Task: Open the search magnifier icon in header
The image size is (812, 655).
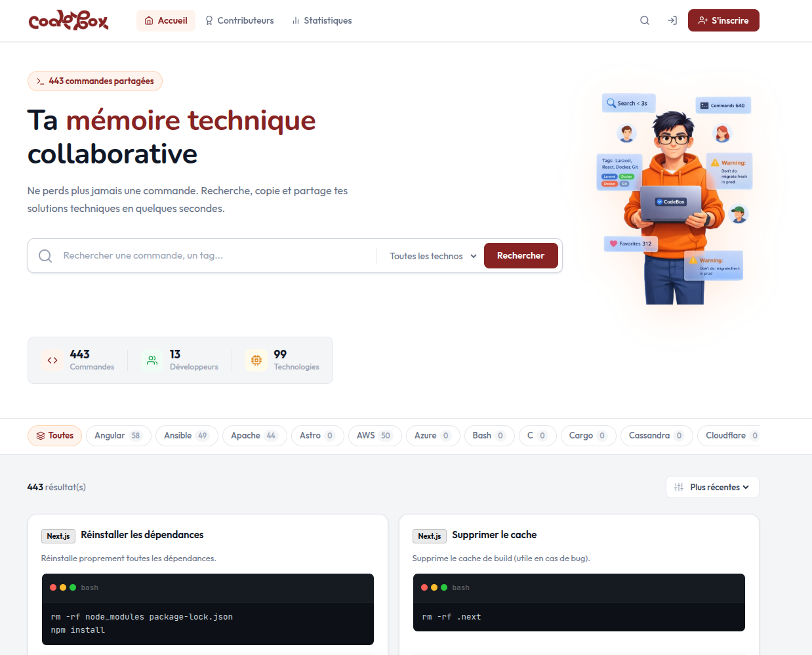Action: pos(645,20)
